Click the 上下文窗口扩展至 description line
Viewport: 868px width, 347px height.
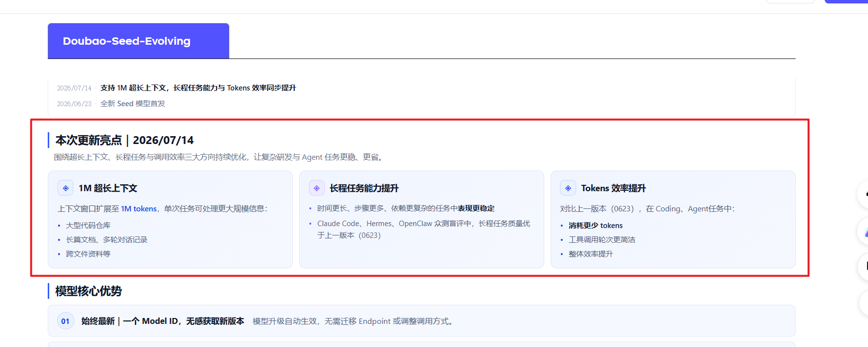pos(163,209)
